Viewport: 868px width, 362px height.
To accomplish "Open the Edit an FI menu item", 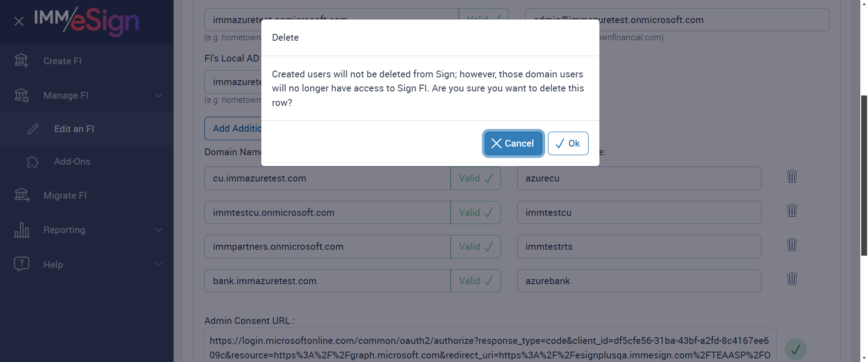I will 74,129.
